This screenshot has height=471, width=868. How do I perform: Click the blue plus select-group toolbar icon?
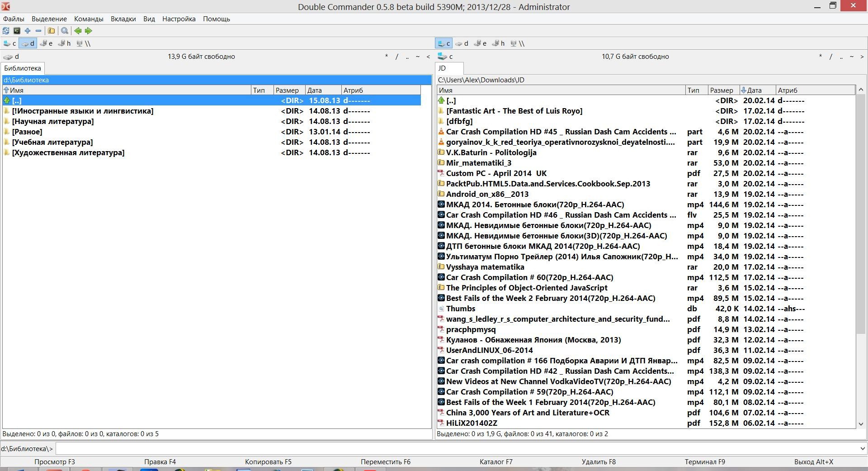point(28,31)
